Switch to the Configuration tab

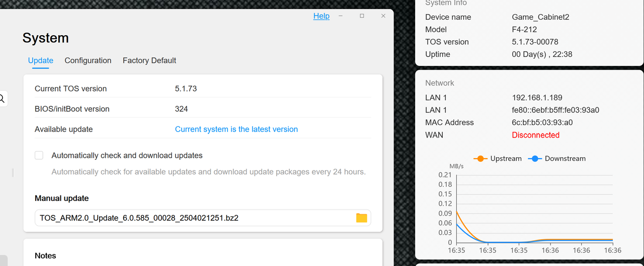click(88, 60)
